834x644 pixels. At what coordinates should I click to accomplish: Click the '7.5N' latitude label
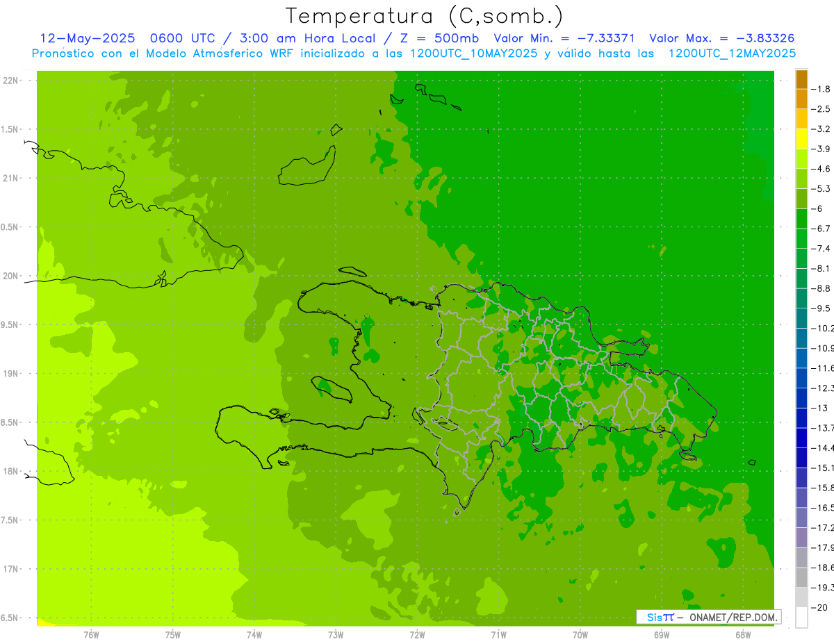[10, 520]
